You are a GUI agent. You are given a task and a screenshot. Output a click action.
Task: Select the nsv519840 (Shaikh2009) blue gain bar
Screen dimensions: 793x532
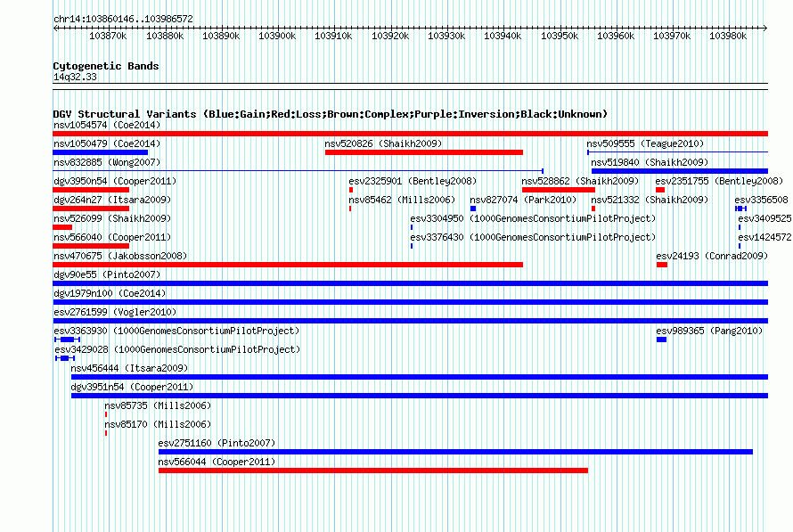[680, 171]
